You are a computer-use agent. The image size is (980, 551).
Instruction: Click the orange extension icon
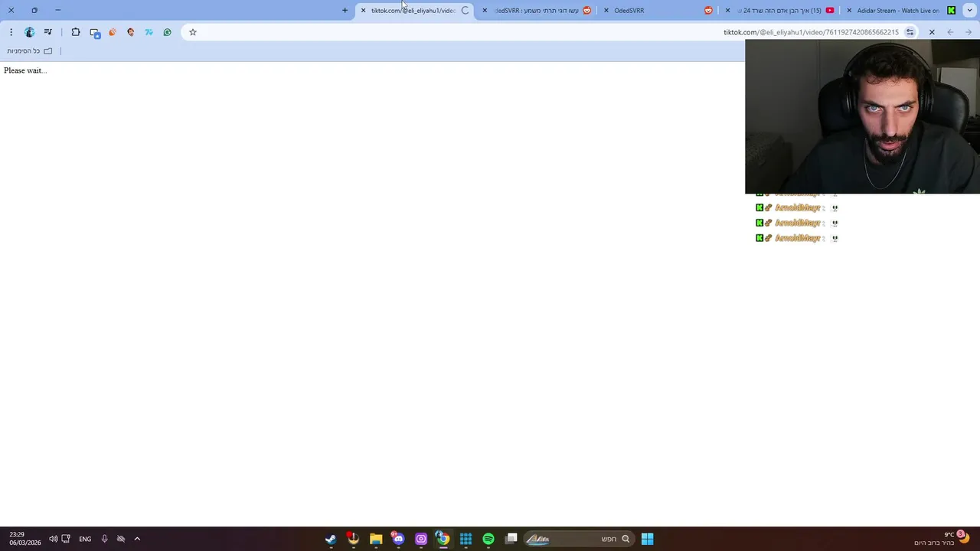(x=113, y=32)
